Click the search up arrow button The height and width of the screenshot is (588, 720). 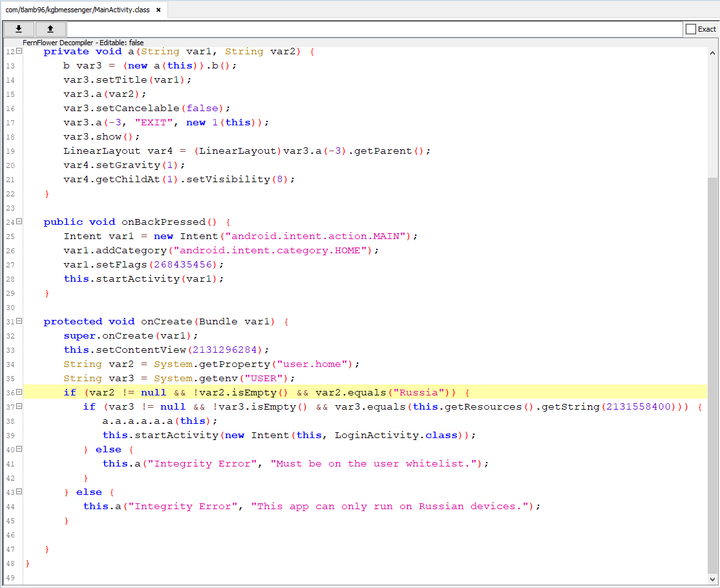coord(50,29)
